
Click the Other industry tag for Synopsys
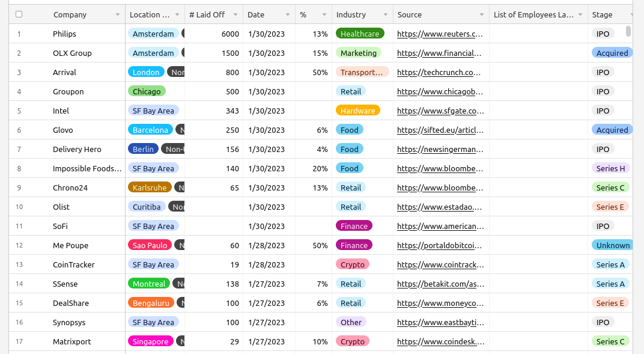click(x=351, y=323)
